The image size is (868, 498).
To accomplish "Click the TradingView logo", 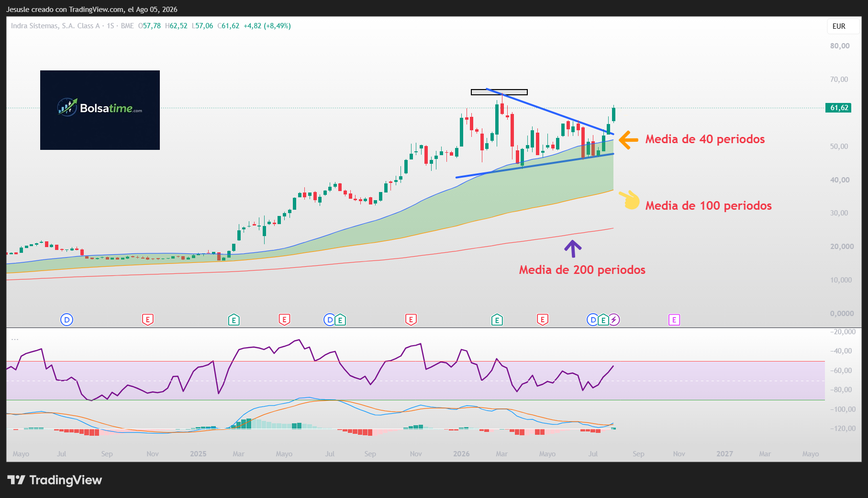I will coord(55,480).
